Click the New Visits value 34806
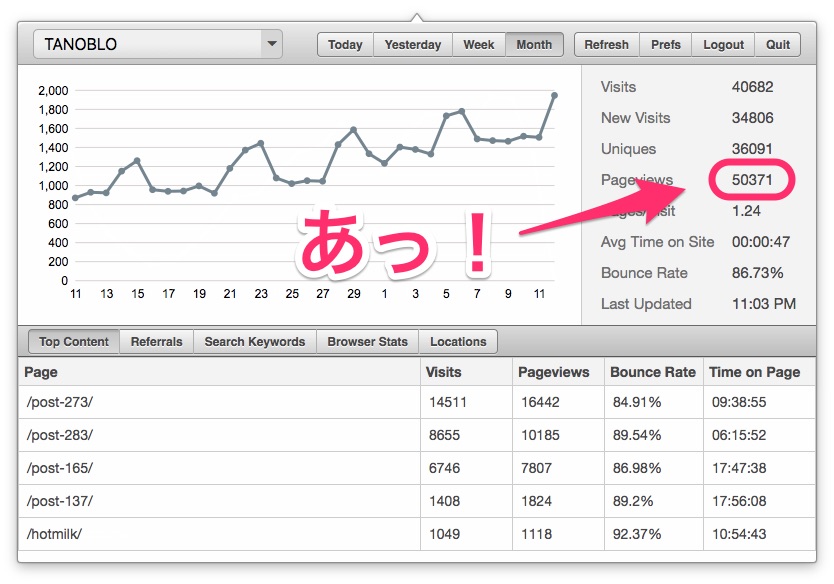The width and height of the screenshot is (834, 584). [752, 118]
